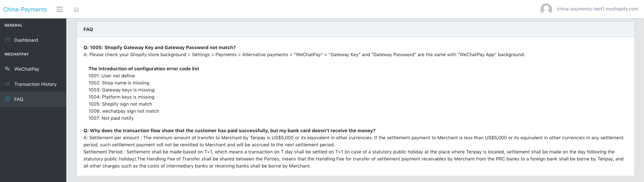Screen dimensions: 644x182
Task: Click the Dashboard gauge icon in the sidebar
Action: click(x=7, y=40)
